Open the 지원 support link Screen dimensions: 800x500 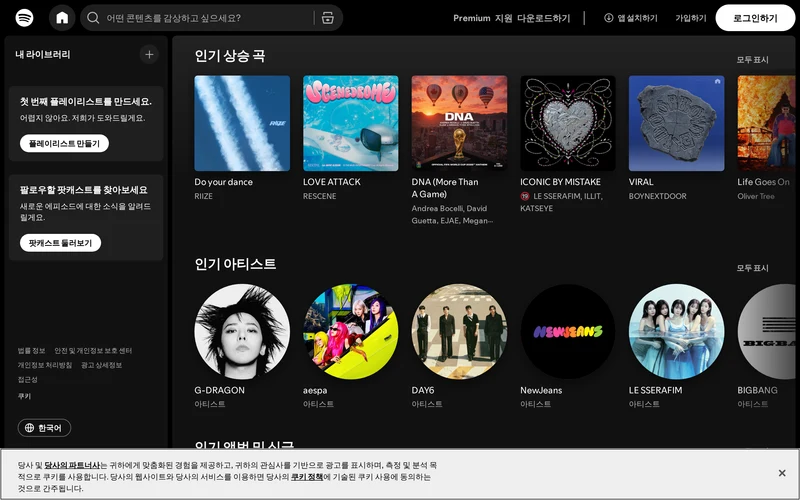pyautogui.click(x=504, y=18)
